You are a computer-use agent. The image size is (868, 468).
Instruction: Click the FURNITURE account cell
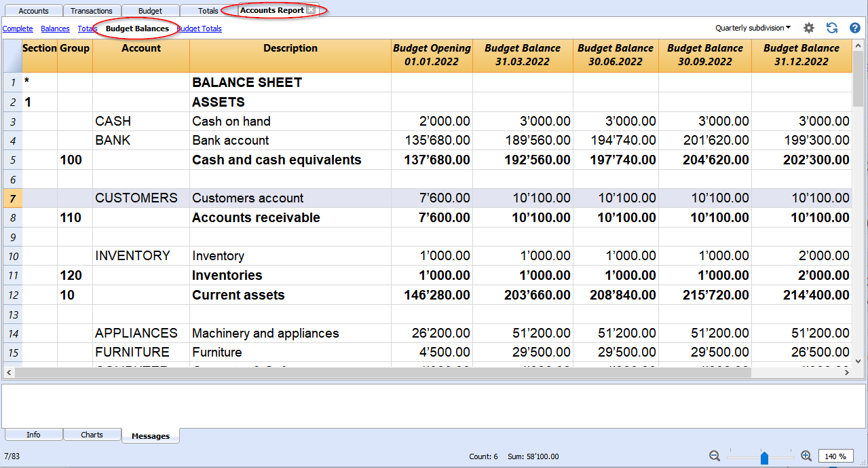click(x=141, y=353)
